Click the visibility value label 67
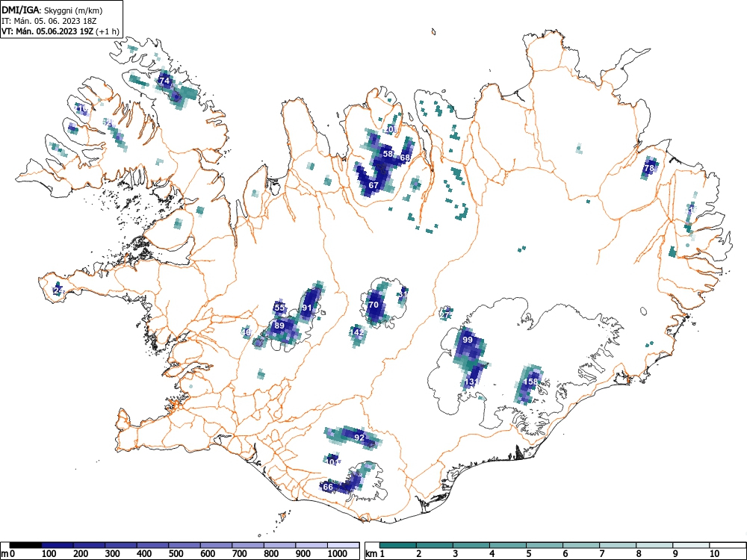 pyautogui.click(x=373, y=185)
